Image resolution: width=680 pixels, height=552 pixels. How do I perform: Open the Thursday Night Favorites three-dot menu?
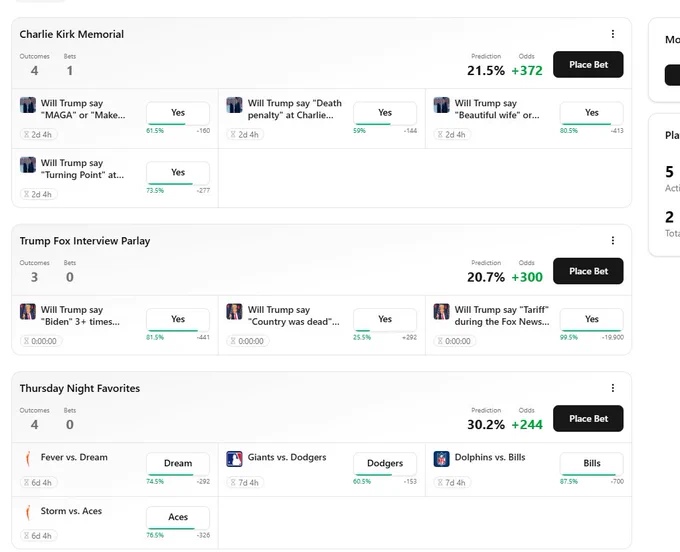(612, 388)
